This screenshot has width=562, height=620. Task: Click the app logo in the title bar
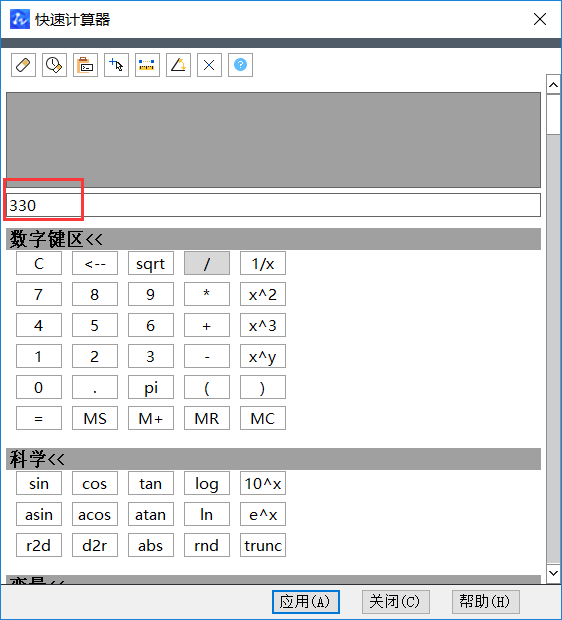20,19
